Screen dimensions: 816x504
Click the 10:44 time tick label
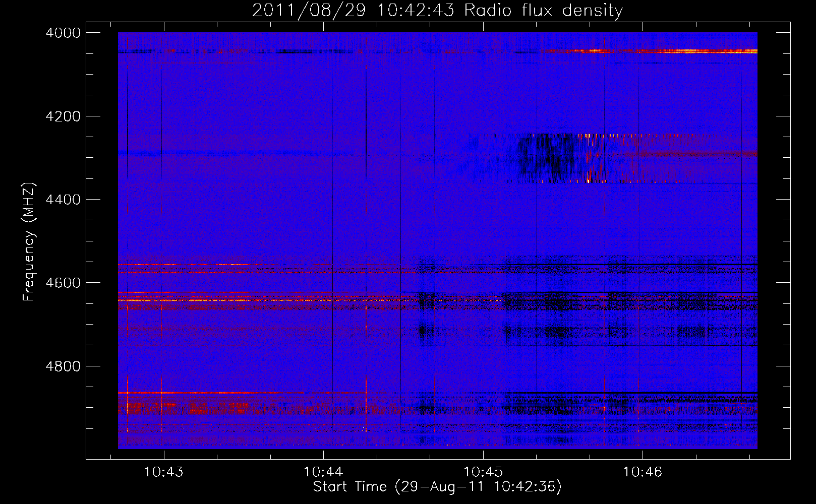pos(323,472)
